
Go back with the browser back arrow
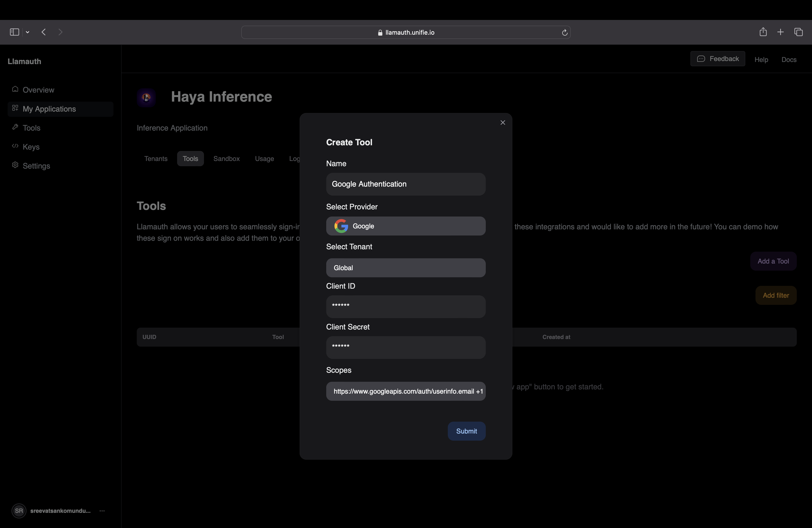[44, 32]
